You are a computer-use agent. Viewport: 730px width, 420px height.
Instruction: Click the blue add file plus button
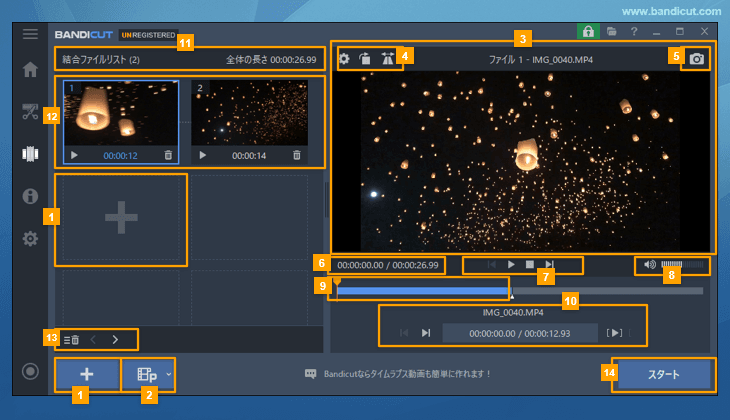86,375
